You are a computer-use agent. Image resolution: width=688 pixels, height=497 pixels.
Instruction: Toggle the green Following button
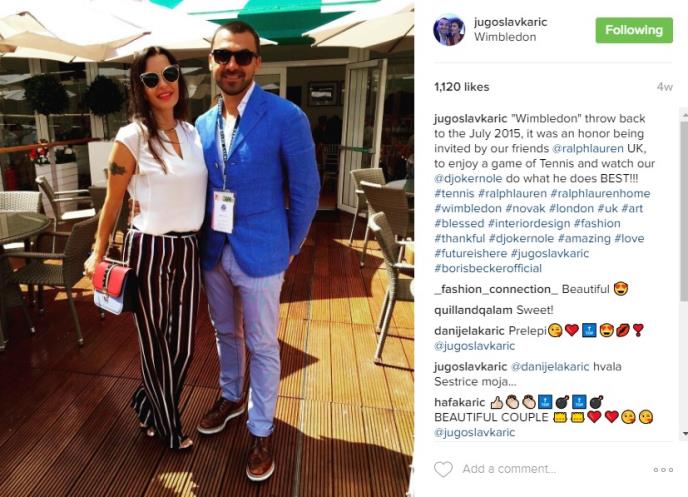[x=634, y=30]
